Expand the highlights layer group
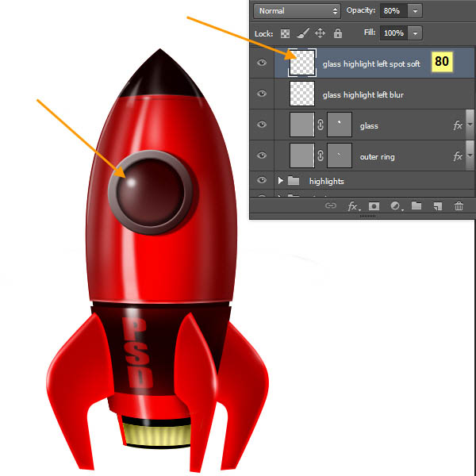476x476 pixels. 281,181
